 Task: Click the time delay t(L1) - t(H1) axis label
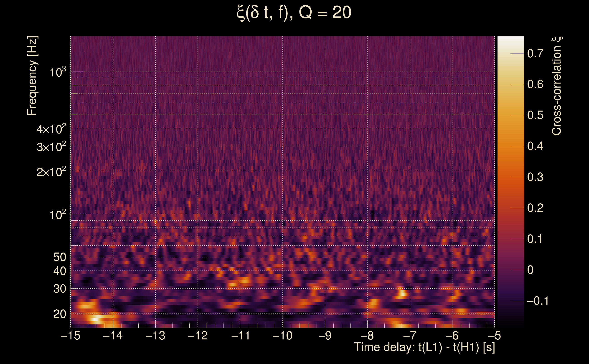(x=424, y=347)
